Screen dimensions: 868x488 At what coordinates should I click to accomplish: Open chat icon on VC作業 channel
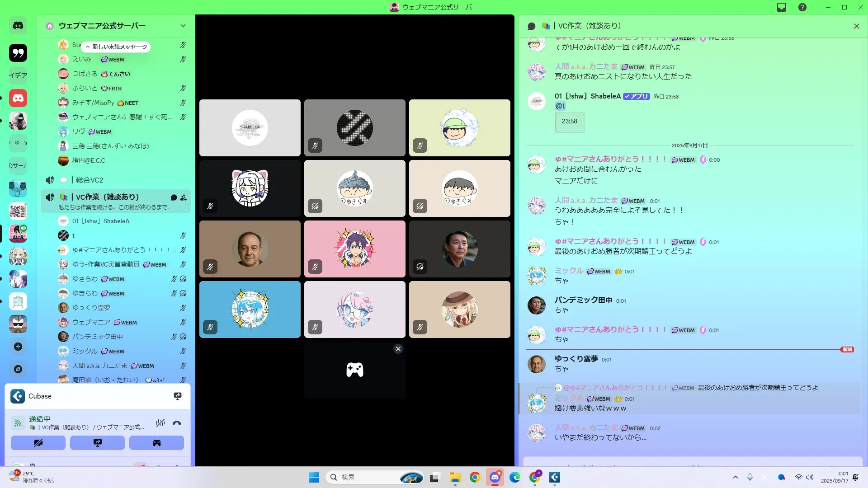[174, 197]
